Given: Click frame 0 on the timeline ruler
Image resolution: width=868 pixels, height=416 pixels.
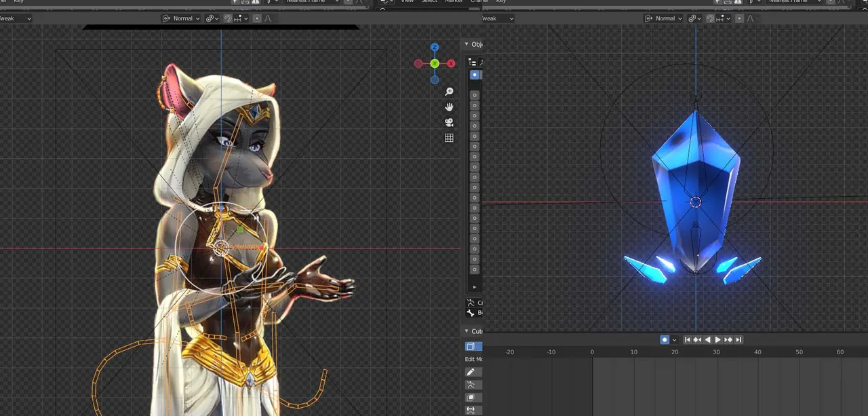Looking at the screenshot, I should (x=592, y=352).
